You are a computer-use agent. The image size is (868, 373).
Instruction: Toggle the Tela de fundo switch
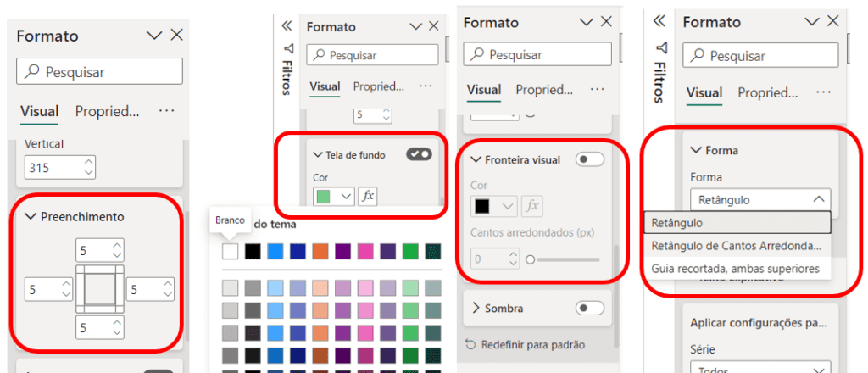(419, 154)
